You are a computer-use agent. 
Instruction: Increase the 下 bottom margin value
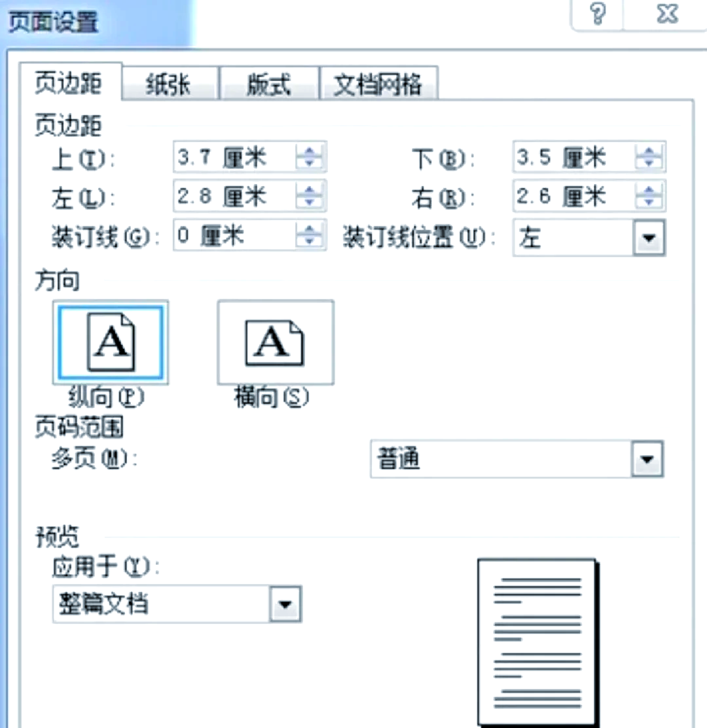point(649,151)
